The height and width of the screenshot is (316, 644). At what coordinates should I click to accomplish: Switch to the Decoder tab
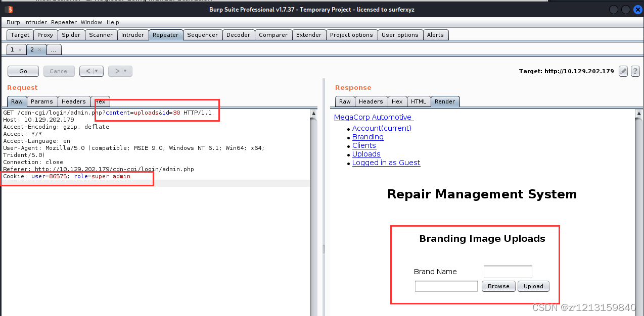(238, 35)
